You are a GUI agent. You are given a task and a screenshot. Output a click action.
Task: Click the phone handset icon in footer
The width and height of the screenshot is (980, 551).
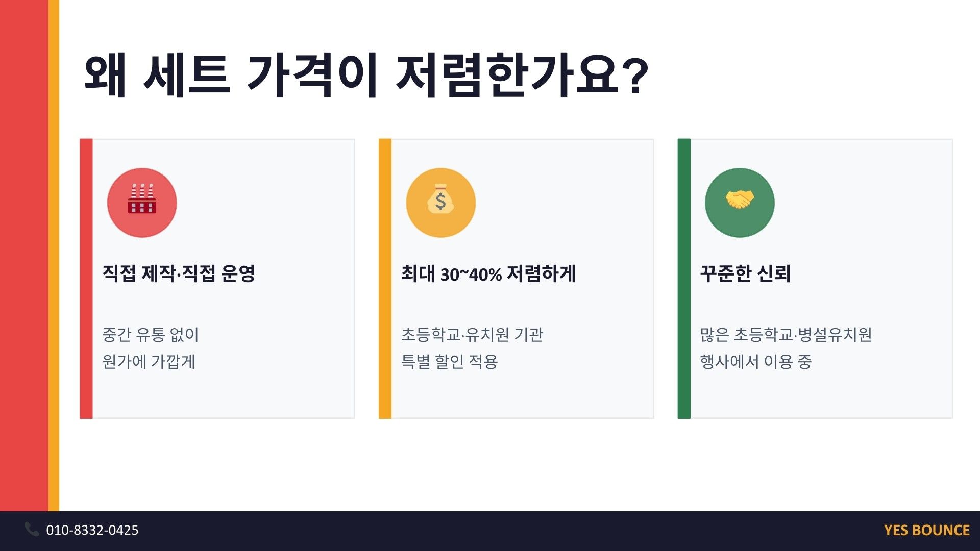[32, 530]
